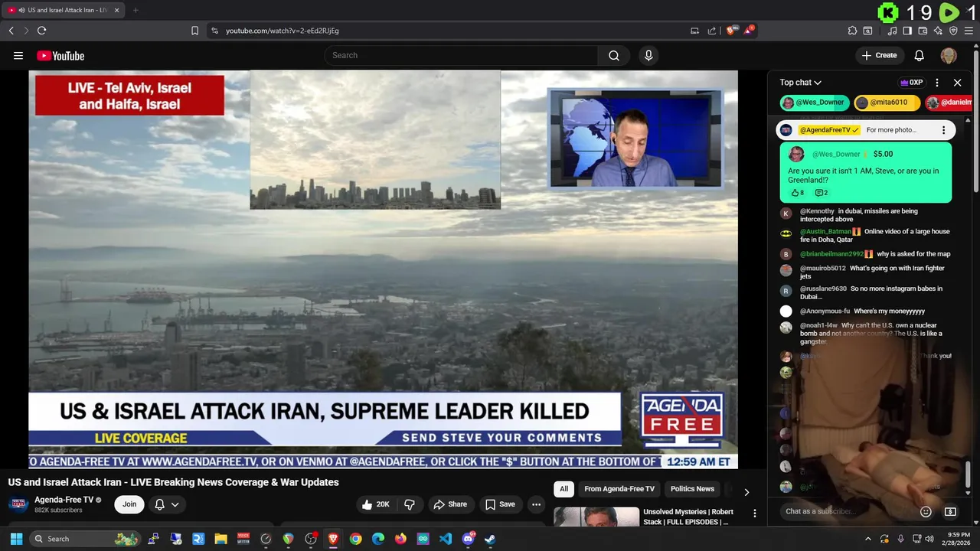Open Firefox from the taskbar

click(x=400, y=539)
